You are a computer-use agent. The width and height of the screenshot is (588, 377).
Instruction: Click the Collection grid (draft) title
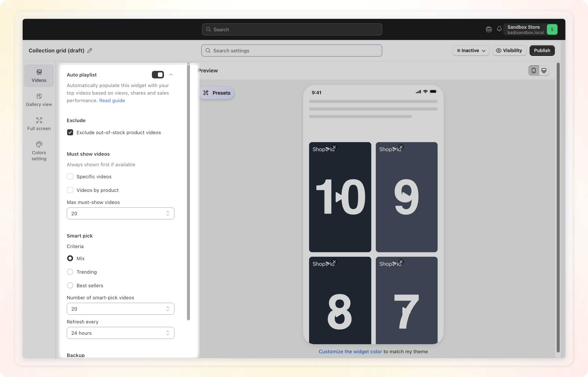[x=57, y=51]
